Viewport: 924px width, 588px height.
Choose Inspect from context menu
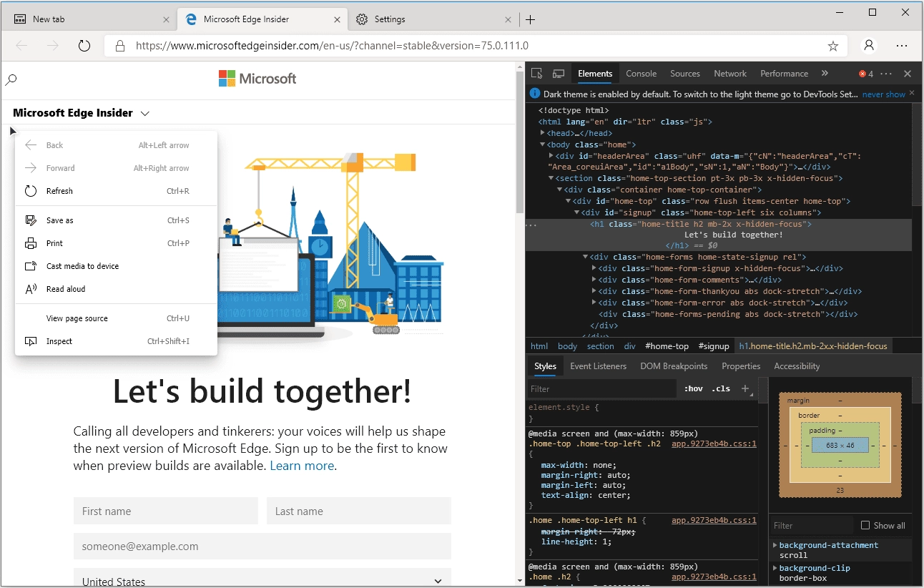pos(116,341)
